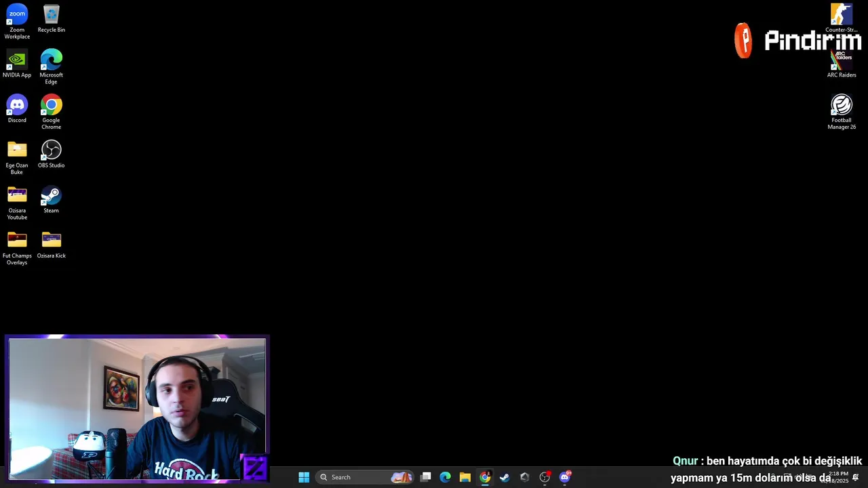Switch to Google Chrome in the taskbar
868x488 pixels.
[485, 477]
